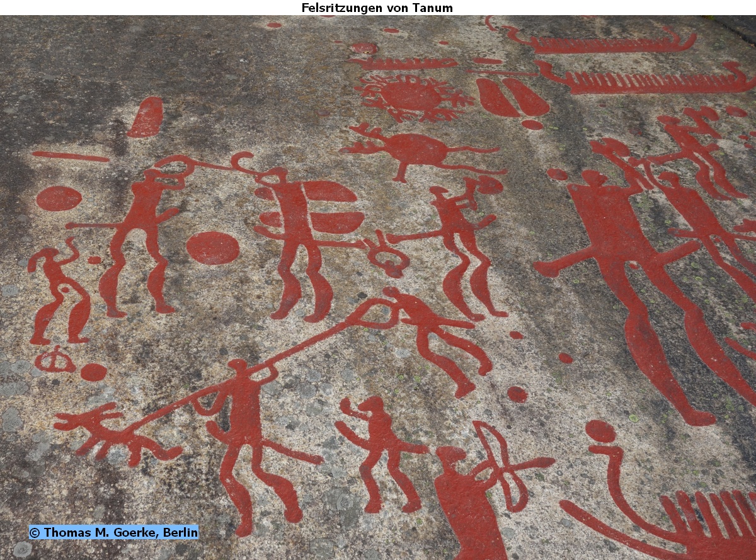Click the rock carving photo
The image size is (756, 560).
pos(378,287)
